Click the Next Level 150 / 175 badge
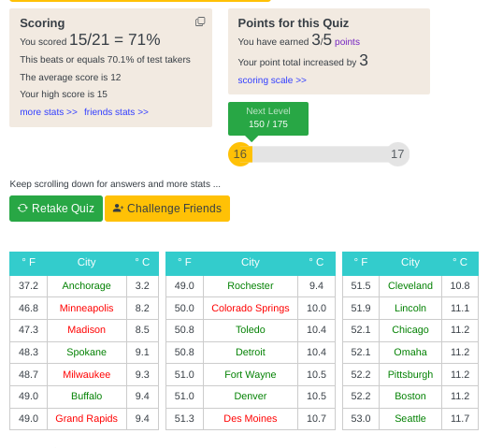Viewport: 503px width, 448px height. pos(268,119)
